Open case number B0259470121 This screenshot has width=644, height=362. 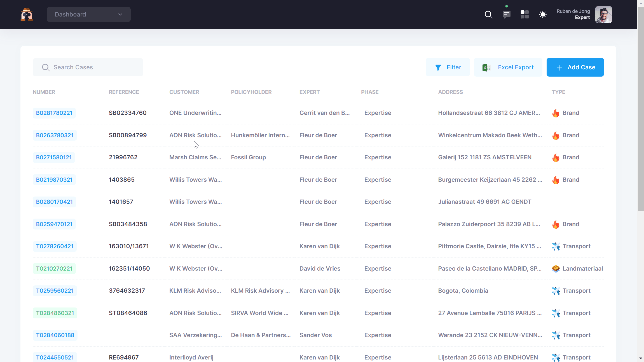point(54,224)
